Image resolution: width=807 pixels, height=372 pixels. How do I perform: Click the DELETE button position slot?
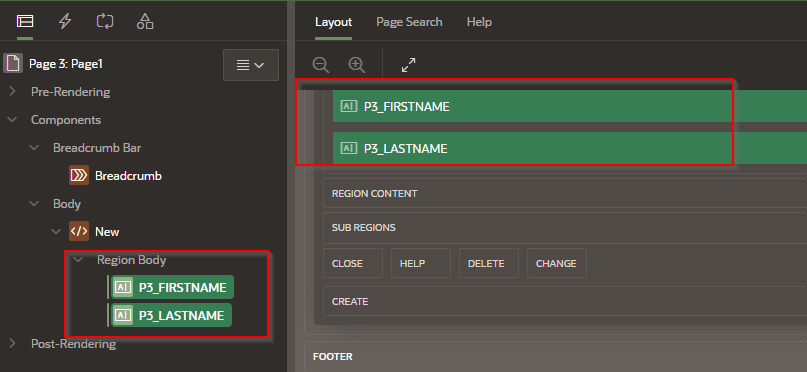coord(489,263)
